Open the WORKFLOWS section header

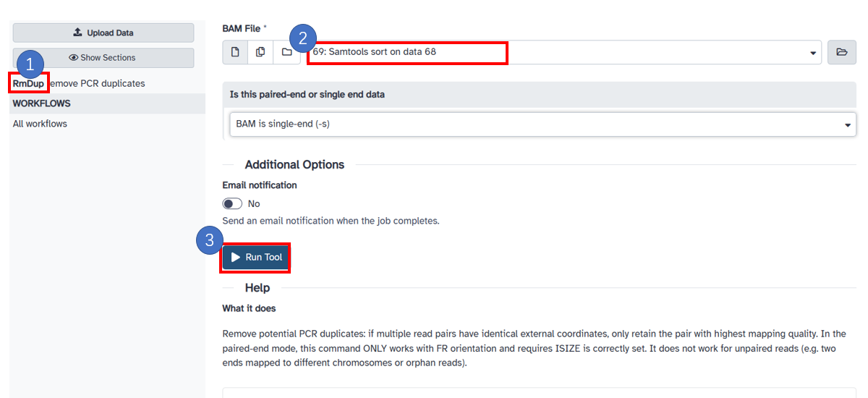coord(42,103)
